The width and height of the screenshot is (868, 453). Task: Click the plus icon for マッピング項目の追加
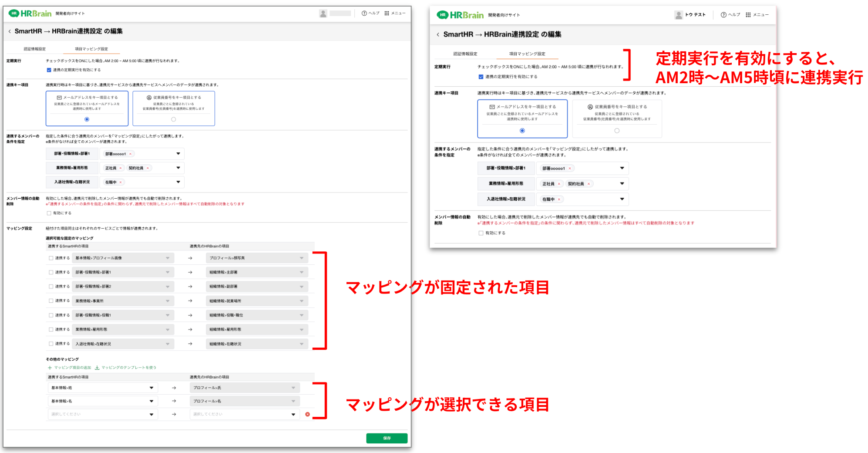coord(50,368)
